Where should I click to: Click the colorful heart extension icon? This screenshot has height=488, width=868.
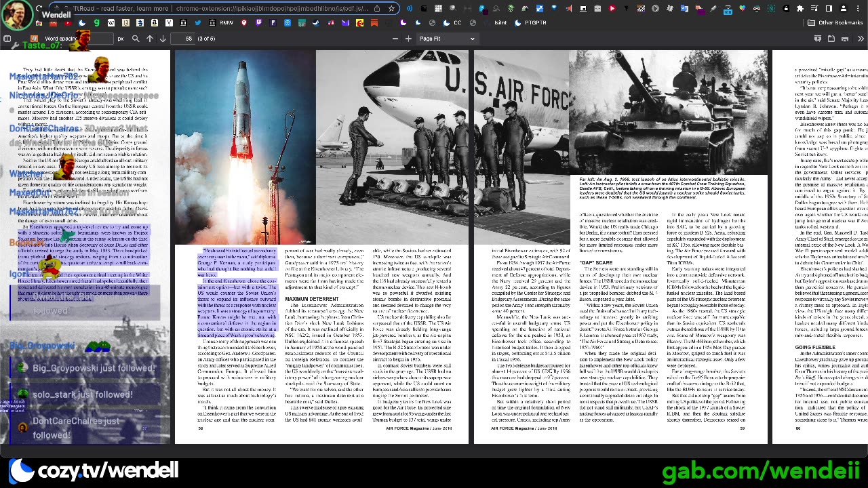point(742,9)
